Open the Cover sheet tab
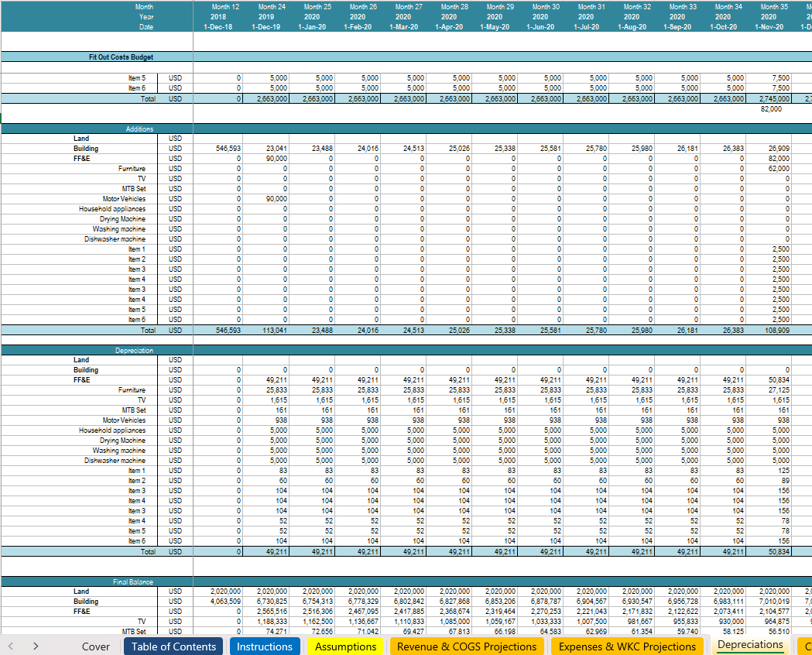Viewport: 812px width, 655px height. [96, 646]
